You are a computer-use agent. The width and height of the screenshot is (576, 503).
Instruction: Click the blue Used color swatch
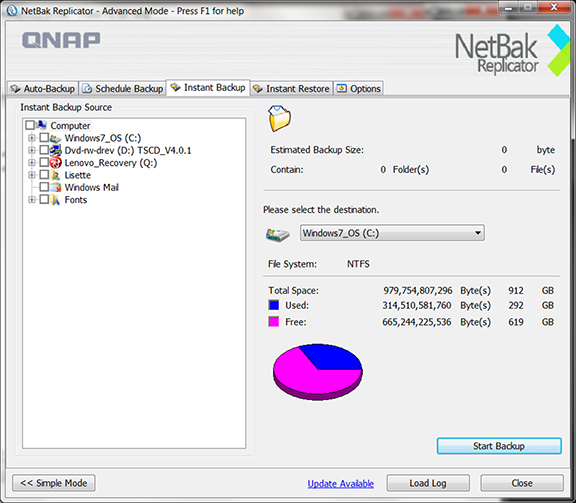point(274,305)
